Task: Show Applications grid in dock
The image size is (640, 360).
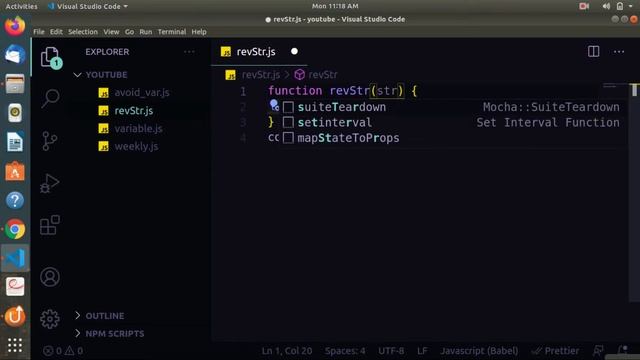Action: (x=15, y=345)
